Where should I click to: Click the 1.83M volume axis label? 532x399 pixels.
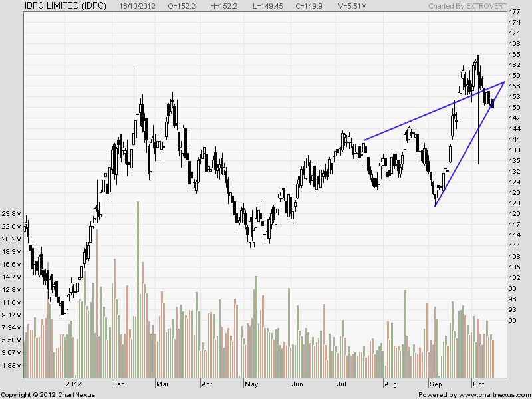(11, 366)
